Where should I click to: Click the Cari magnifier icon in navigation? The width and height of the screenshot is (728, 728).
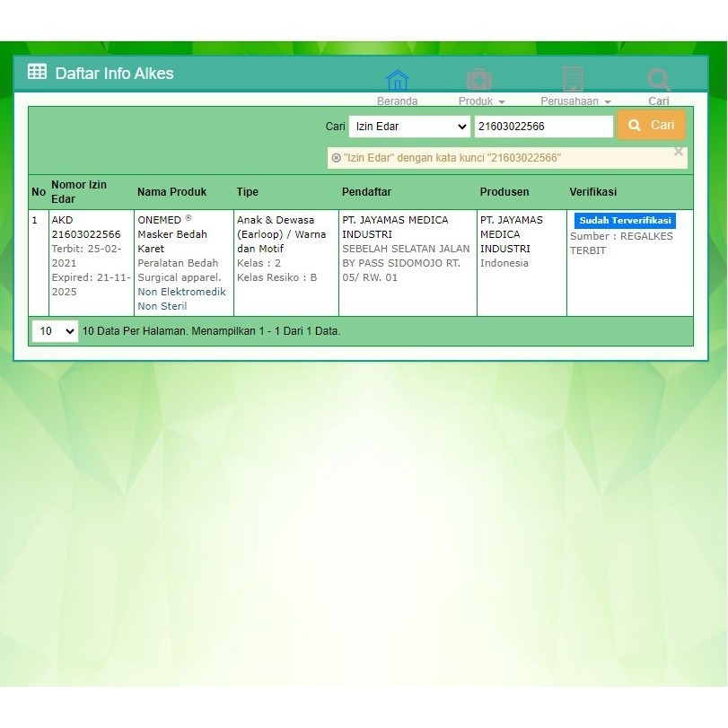click(x=658, y=80)
